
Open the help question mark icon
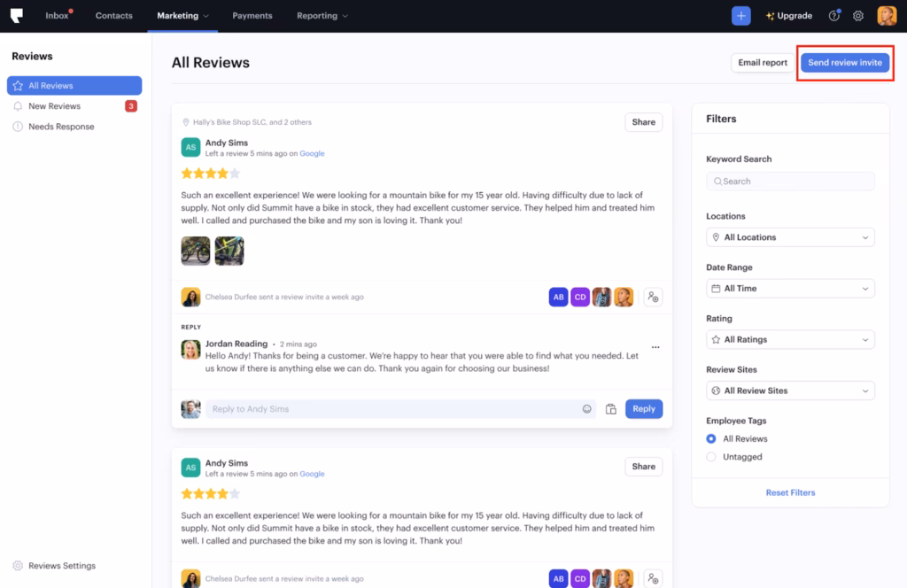833,16
